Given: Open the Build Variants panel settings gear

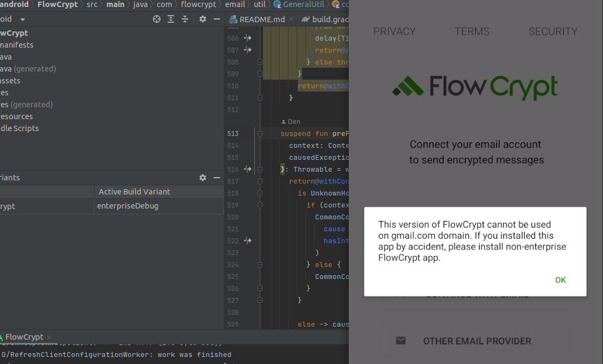Looking at the screenshot, I should [x=202, y=177].
